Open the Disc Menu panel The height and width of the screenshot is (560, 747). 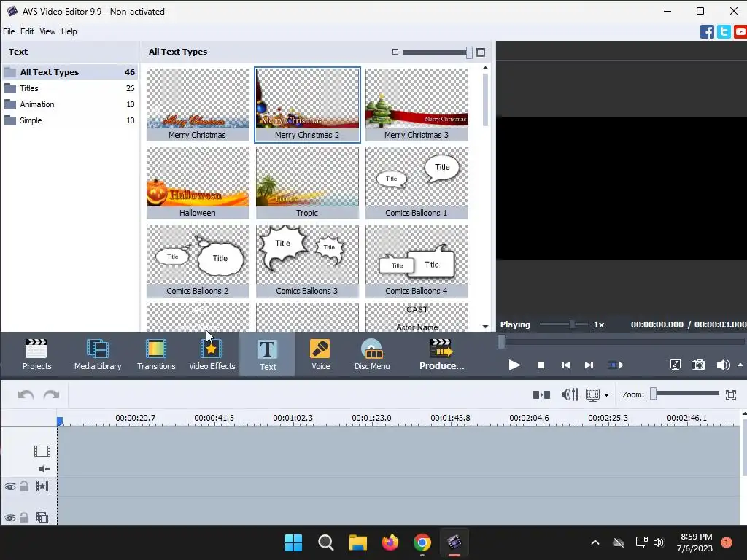[372, 354]
